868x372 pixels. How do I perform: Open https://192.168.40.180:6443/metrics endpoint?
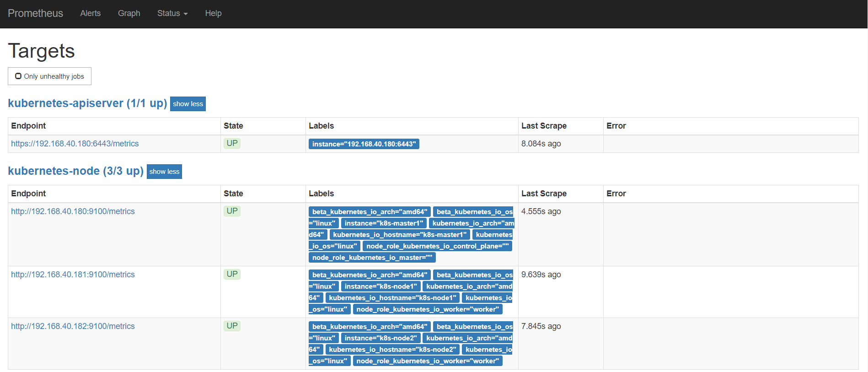click(75, 144)
